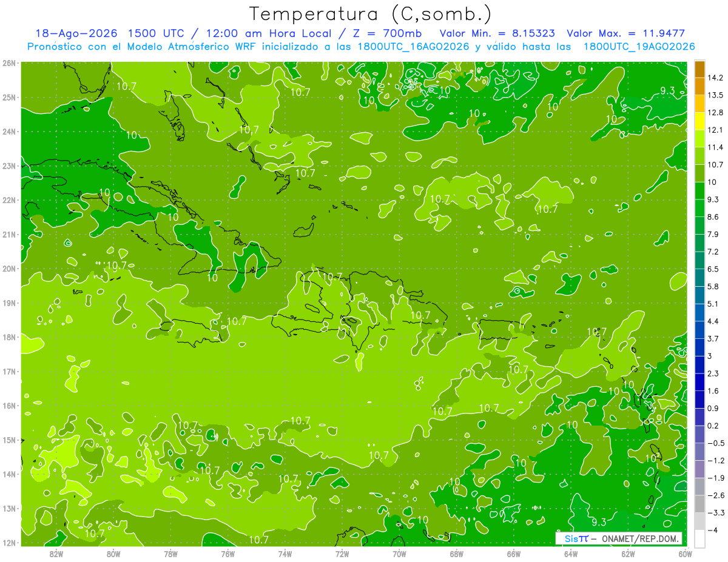Click the -4 value on the color legend
The height and width of the screenshot is (562, 728).
[712, 529]
